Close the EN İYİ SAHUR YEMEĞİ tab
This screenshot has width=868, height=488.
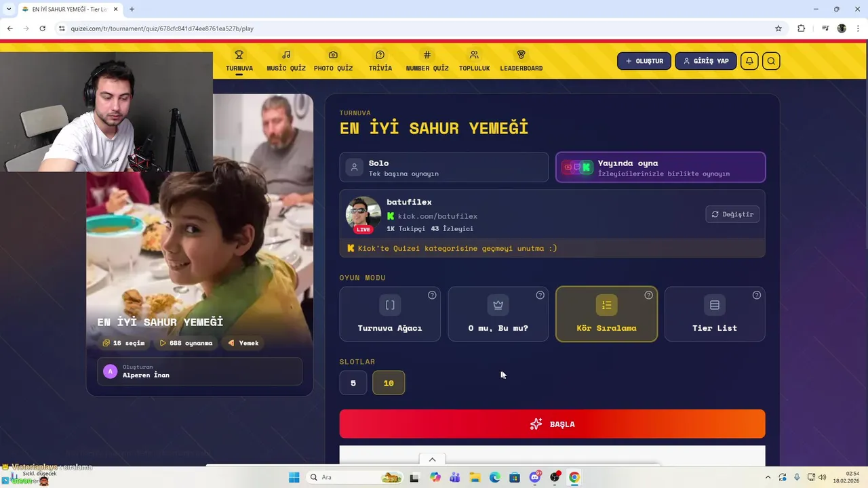(115, 9)
